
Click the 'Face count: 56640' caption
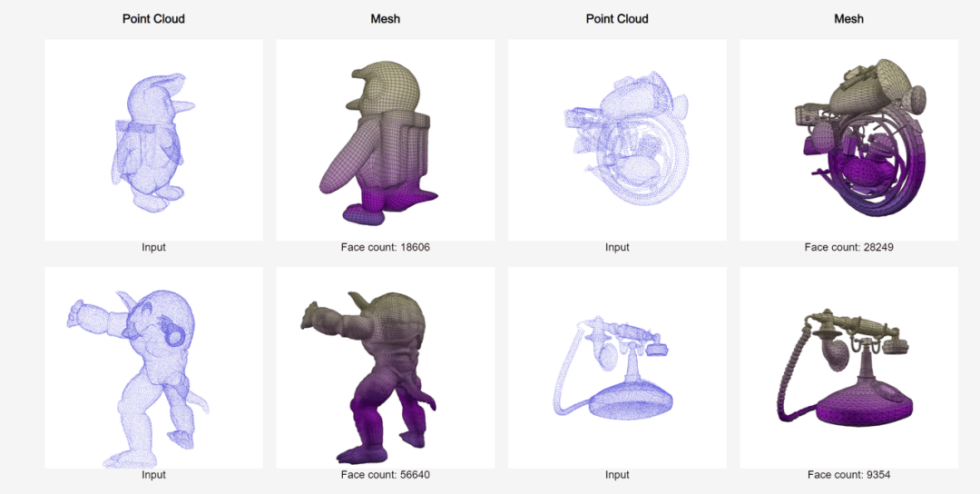[385, 475]
